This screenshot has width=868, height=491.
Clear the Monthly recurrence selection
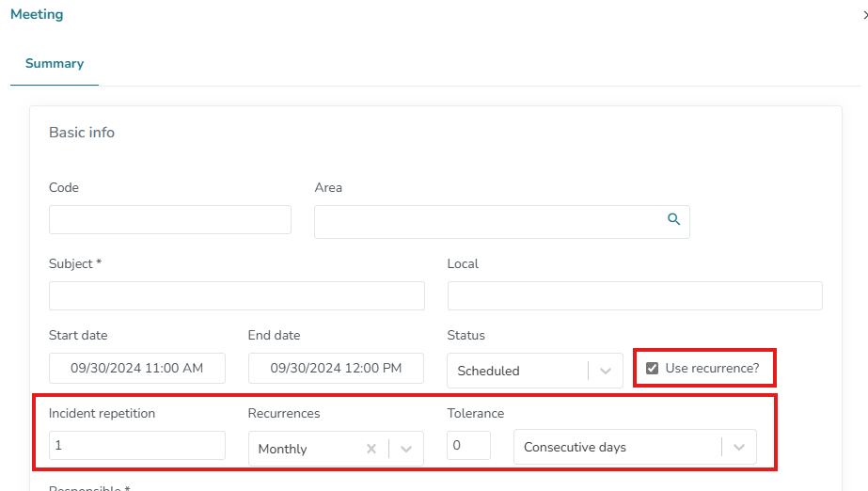tap(371, 449)
